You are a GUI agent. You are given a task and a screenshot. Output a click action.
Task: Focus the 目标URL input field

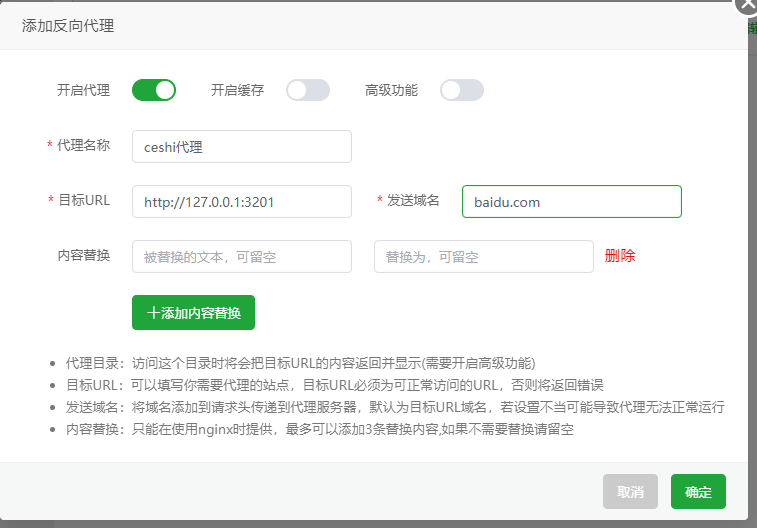(242, 202)
